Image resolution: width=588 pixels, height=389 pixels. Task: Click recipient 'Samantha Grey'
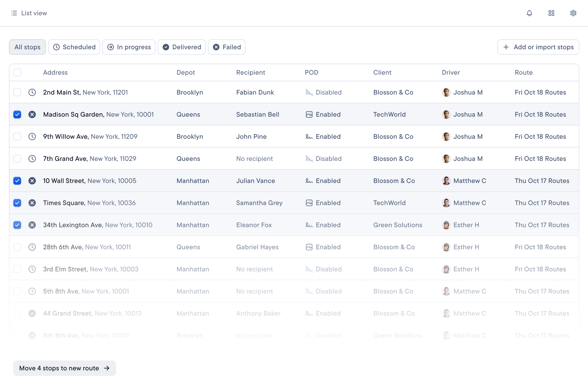pyautogui.click(x=259, y=203)
